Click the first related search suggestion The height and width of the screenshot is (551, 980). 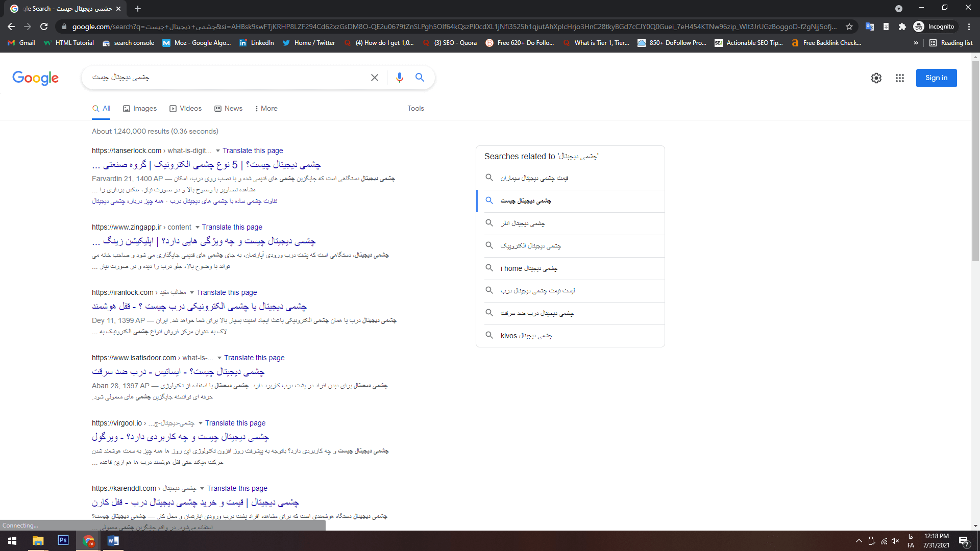click(570, 179)
